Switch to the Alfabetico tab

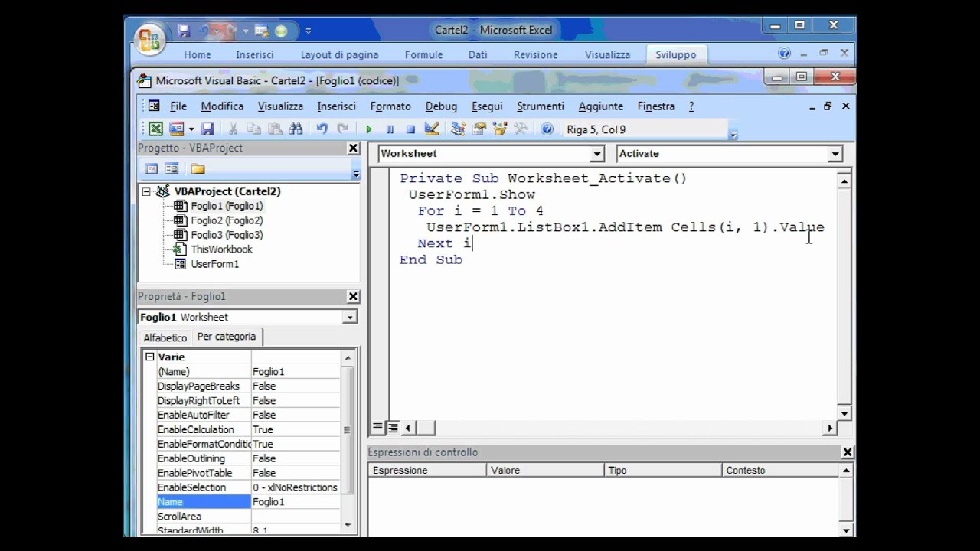(165, 337)
